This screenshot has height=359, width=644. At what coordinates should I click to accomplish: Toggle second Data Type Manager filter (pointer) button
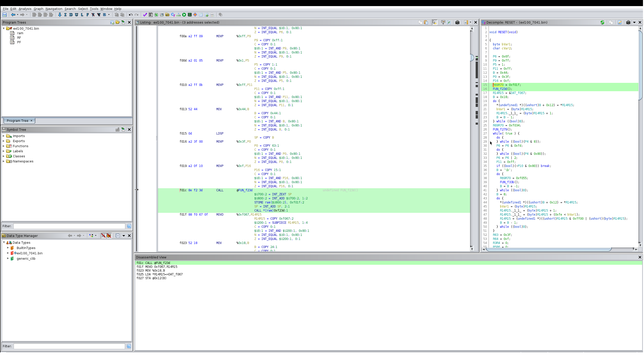109,236
